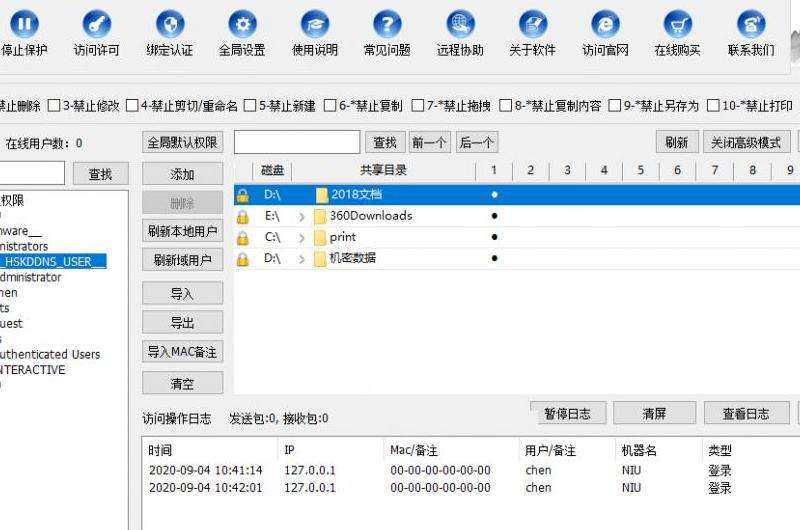Click the 暂停日志 button

568,414
